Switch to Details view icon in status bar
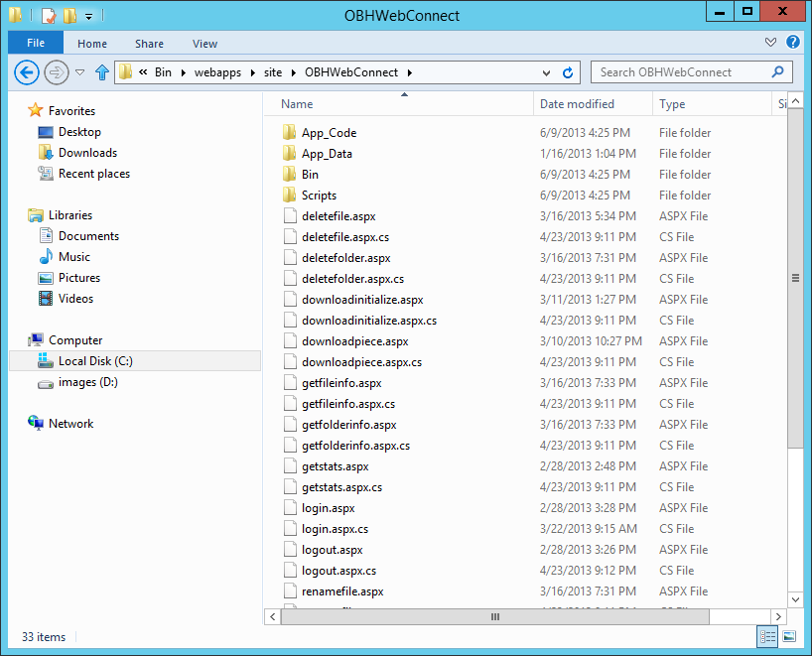 click(x=767, y=636)
